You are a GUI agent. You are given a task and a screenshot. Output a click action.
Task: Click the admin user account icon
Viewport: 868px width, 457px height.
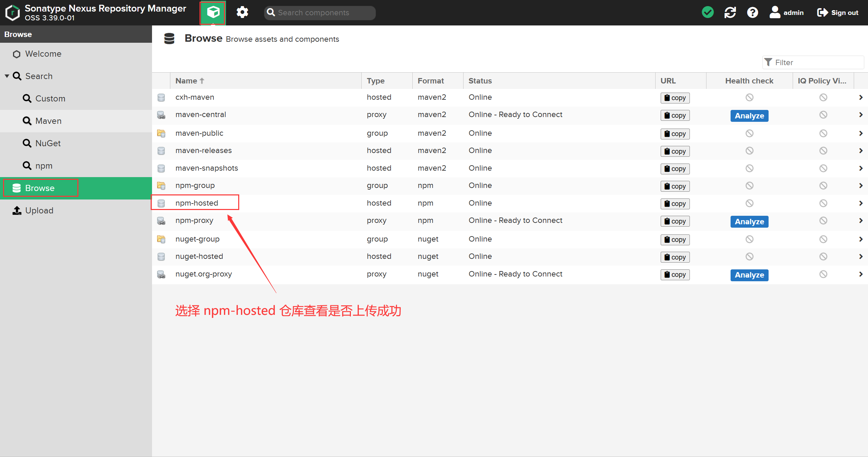click(x=775, y=13)
